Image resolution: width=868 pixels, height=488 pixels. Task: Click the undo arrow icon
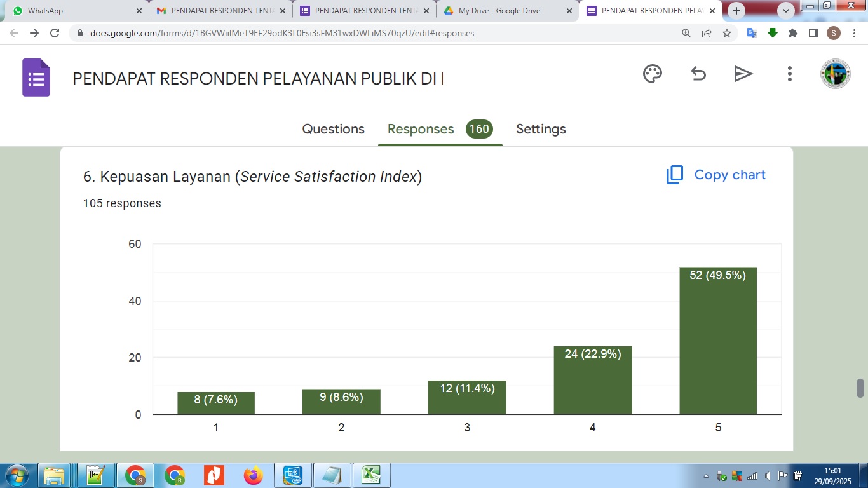698,74
